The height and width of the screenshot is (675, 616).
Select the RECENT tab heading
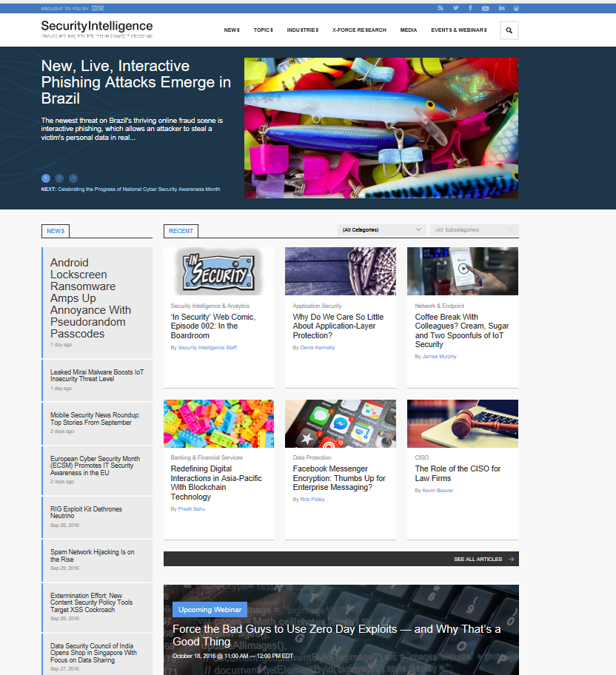pyautogui.click(x=181, y=231)
